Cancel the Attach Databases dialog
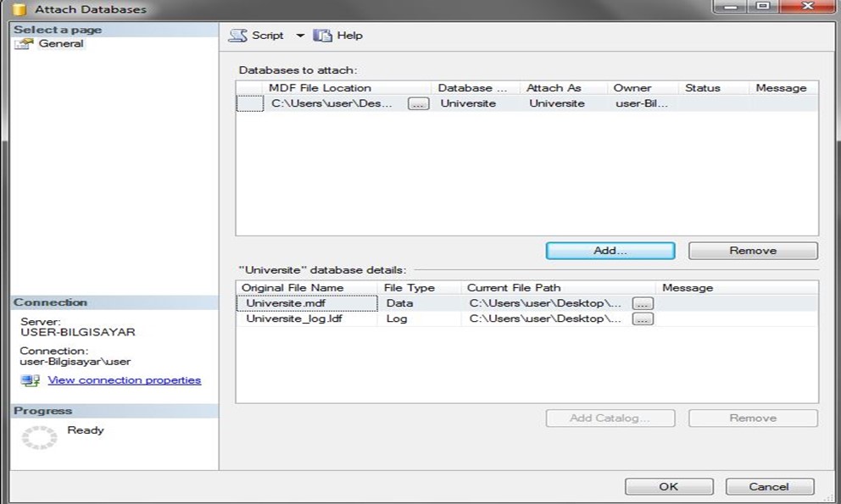 coord(769,486)
